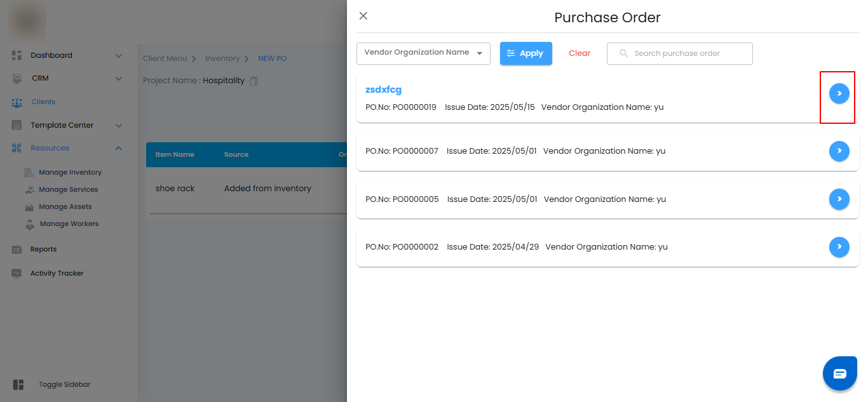This screenshot has height=402, width=868.
Task: Open the Vendor Organization Name dropdown
Action: tap(423, 53)
